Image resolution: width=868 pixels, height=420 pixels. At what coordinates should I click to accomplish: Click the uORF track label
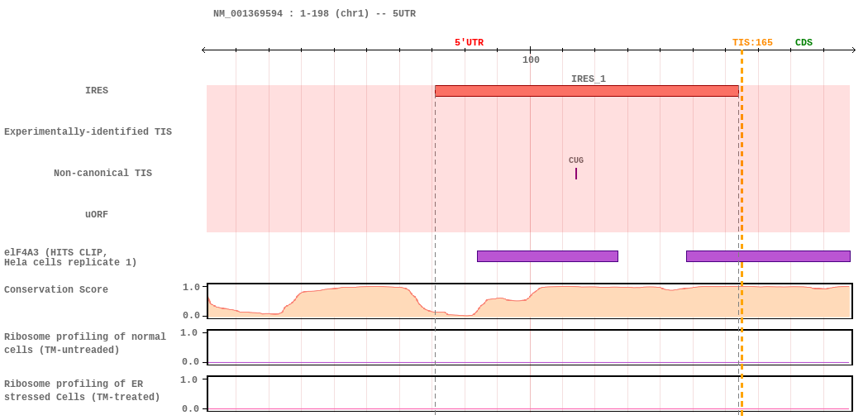click(97, 215)
